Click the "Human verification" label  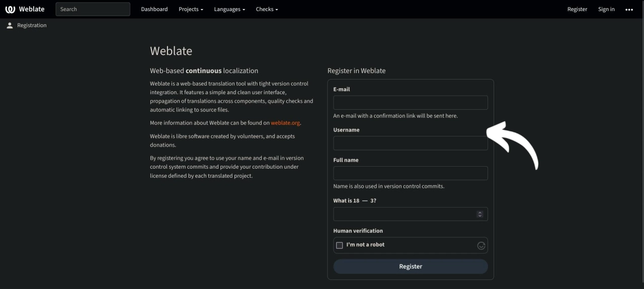(x=358, y=231)
